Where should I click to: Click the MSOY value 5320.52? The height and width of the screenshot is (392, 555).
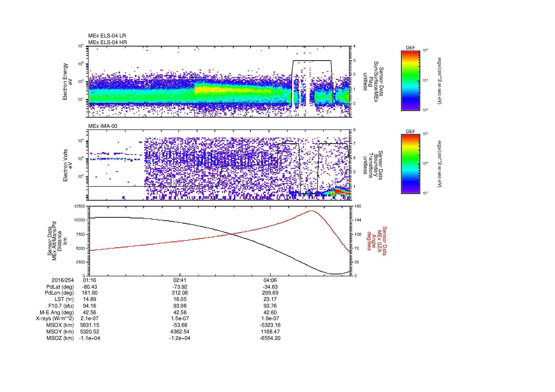click(89, 332)
